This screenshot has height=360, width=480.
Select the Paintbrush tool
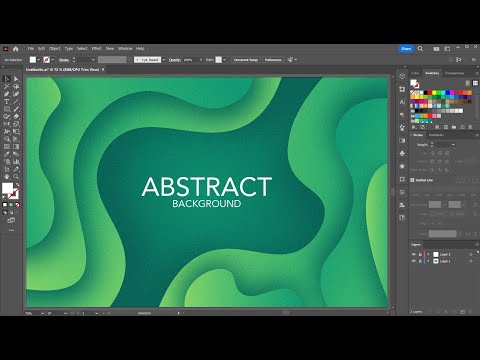pyautogui.click(x=16, y=109)
